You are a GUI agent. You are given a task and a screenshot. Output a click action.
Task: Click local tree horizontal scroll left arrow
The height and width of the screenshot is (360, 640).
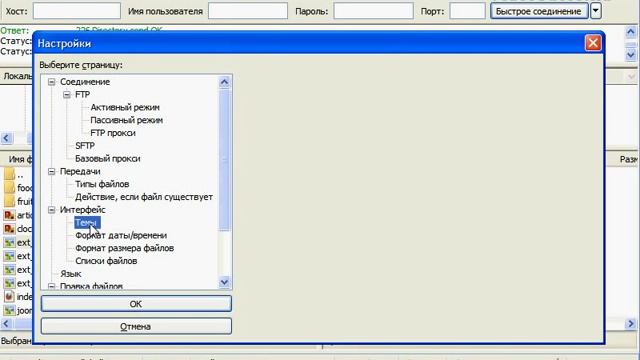tap(6, 138)
